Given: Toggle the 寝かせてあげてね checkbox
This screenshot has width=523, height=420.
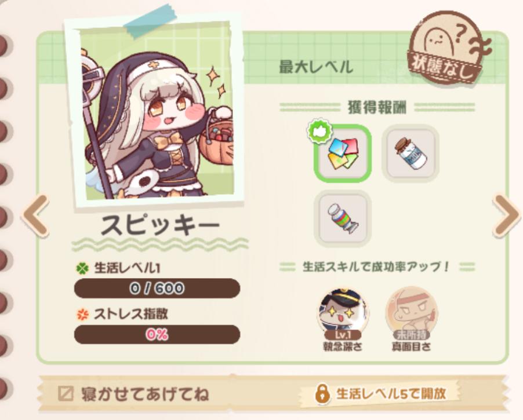Looking at the screenshot, I should [x=66, y=394].
